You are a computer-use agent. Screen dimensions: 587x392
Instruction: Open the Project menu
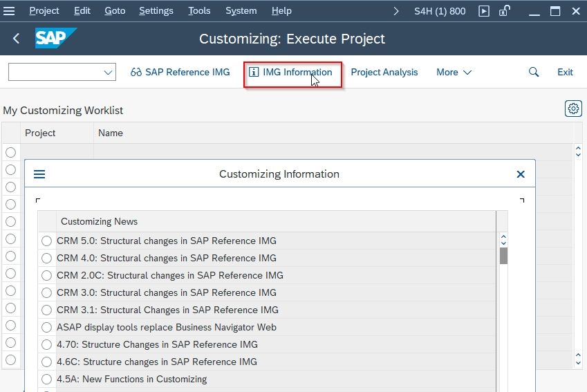(44, 11)
